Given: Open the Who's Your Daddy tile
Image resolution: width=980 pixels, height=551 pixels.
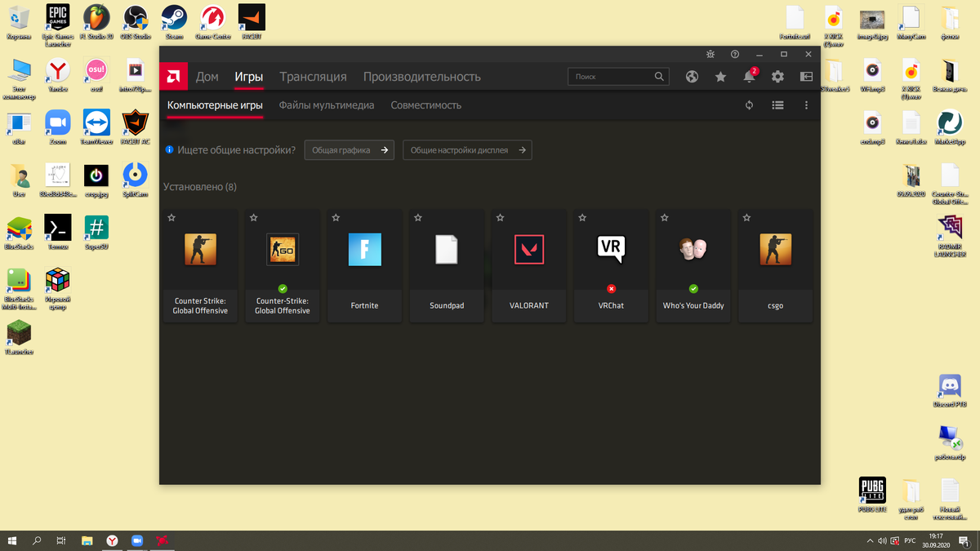Looking at the screenshot, I should pyautogui.click(x=693, y=265).
